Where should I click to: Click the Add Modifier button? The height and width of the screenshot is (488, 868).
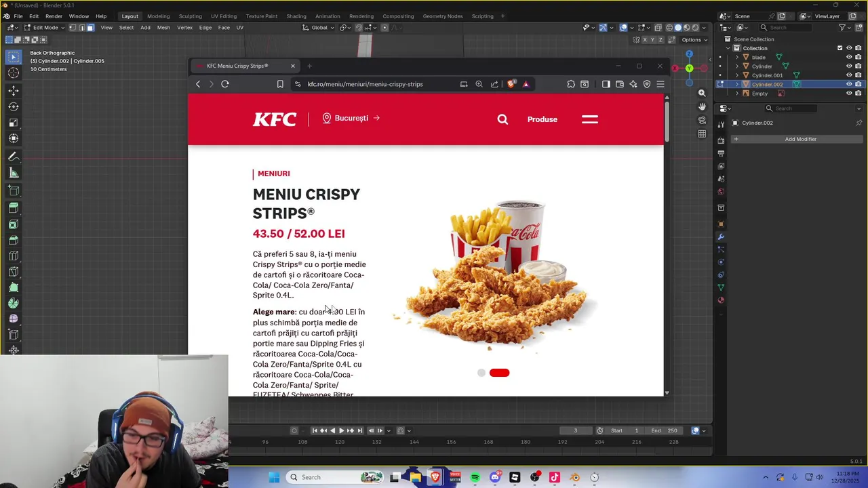click(x=796, y=139)
